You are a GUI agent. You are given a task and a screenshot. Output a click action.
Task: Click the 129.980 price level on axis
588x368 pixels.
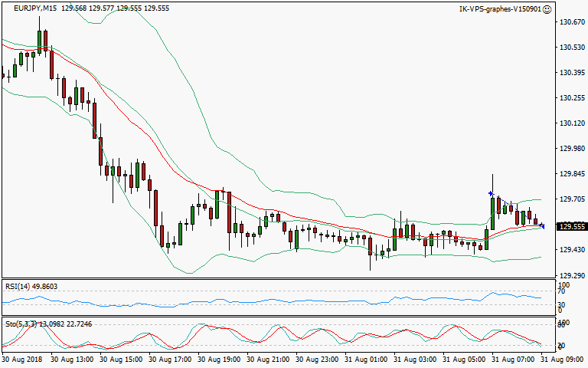click(x=567, y=149)
